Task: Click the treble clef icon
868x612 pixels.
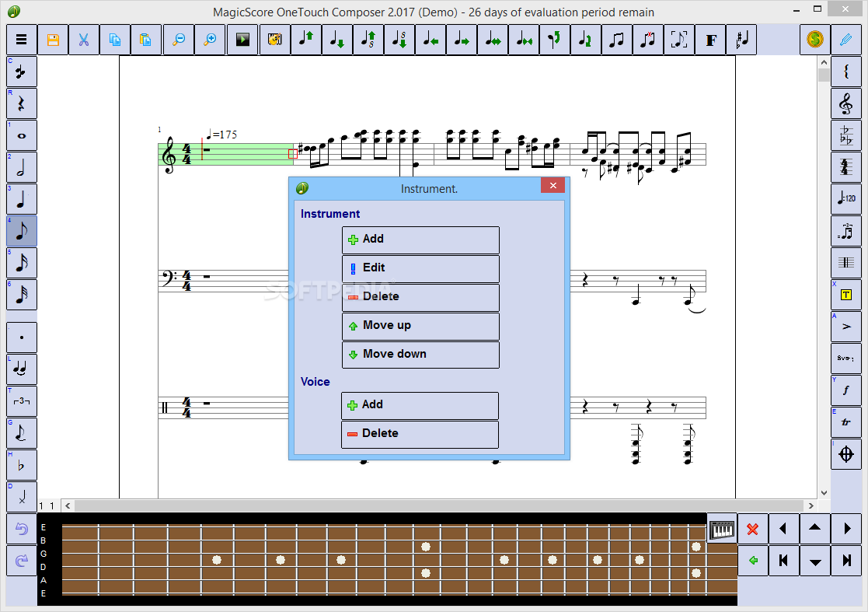Action: pyautogui.click(x=846, y=103)
